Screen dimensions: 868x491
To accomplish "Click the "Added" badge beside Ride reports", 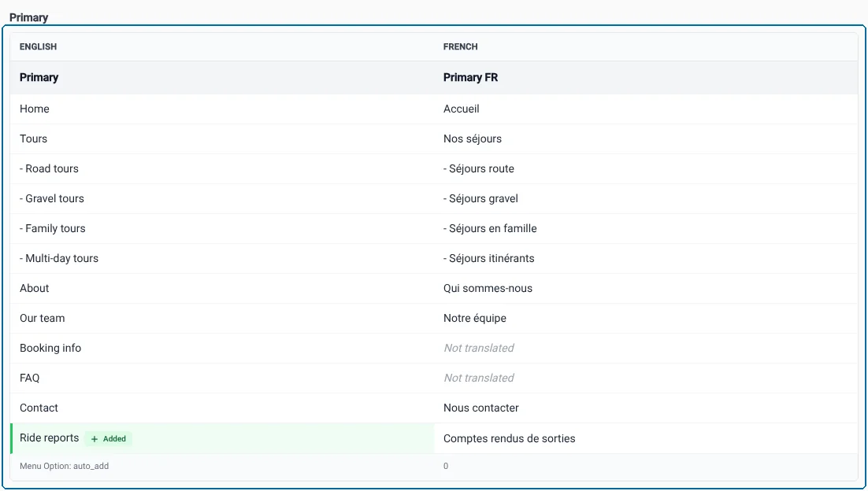I will coord(109,438).
